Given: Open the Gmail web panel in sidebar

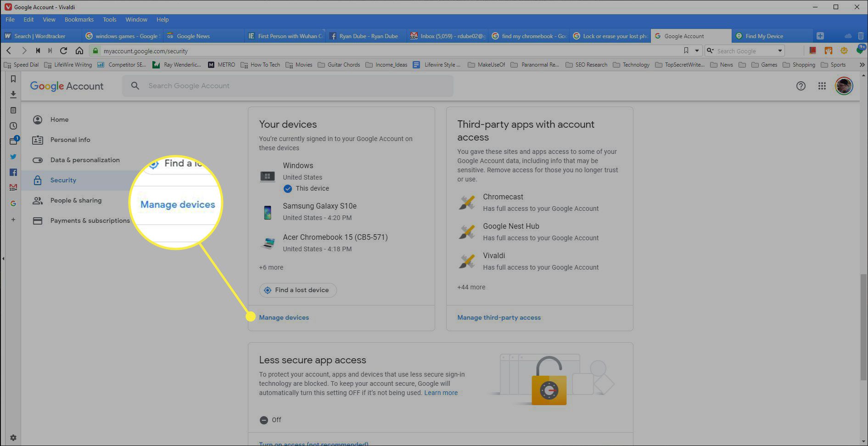Looking at the screenshot, I should 13,187.
